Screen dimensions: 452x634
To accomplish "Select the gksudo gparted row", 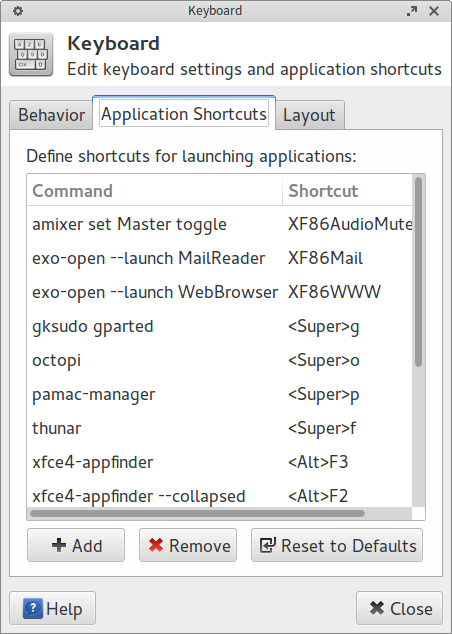I will 220,326.
